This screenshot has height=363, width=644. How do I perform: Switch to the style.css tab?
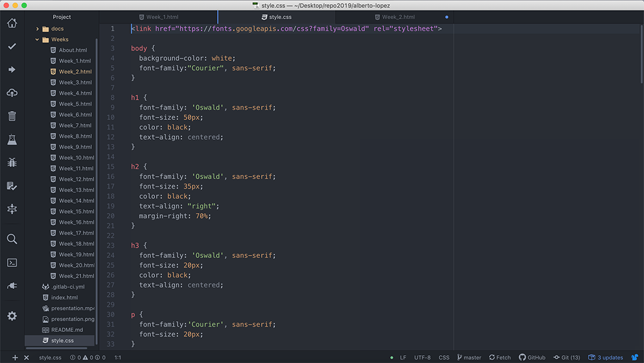click(x=277, y=17)
